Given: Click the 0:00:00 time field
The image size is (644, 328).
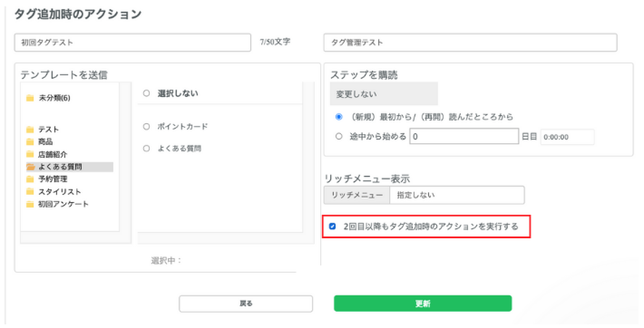Looking at the screenshot, I should tap(567, 137).
